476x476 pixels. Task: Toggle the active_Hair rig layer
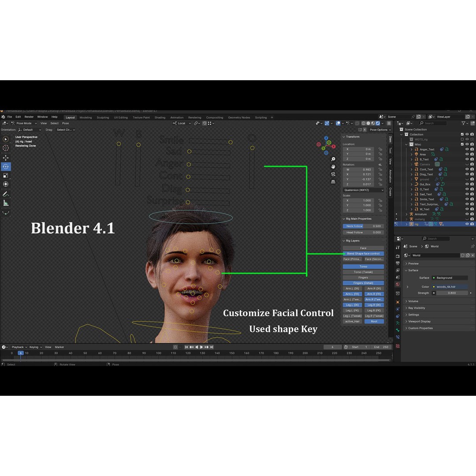(x=353, y=321)
